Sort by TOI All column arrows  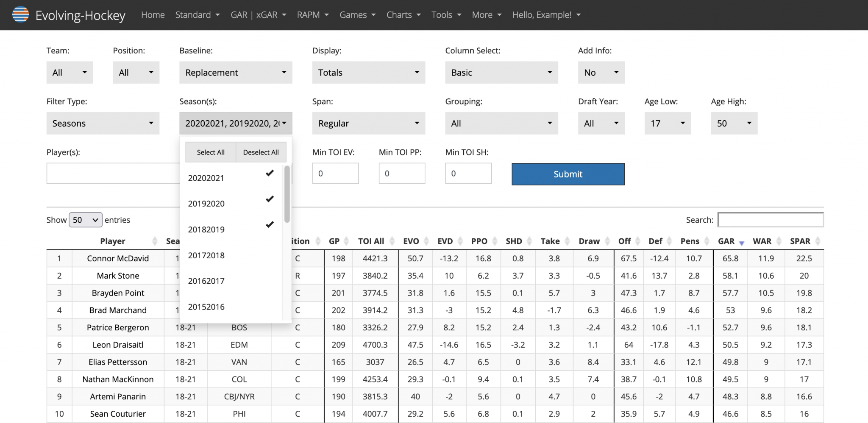(392, 241)
